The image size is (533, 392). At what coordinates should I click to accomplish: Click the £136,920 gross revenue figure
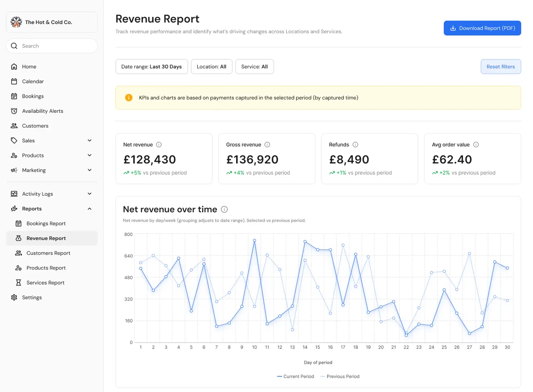[252, 159]
